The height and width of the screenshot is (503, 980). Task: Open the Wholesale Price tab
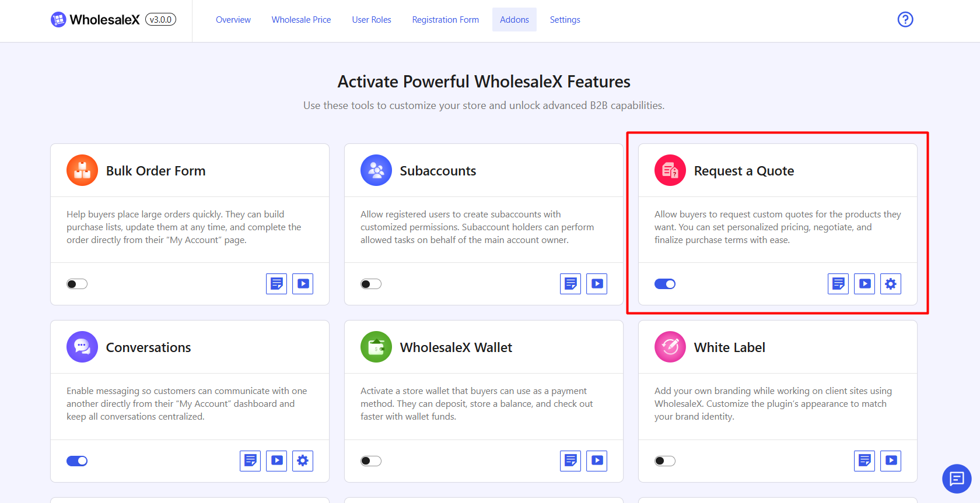(301, 20)
